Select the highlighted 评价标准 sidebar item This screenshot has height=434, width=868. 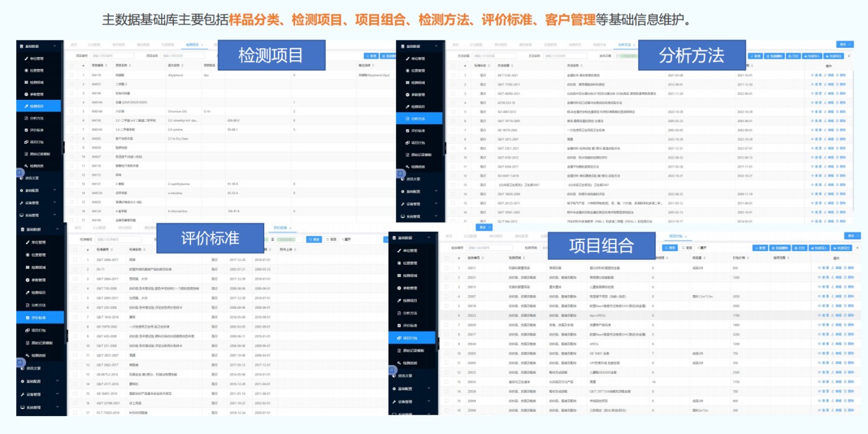click(36, 316)
